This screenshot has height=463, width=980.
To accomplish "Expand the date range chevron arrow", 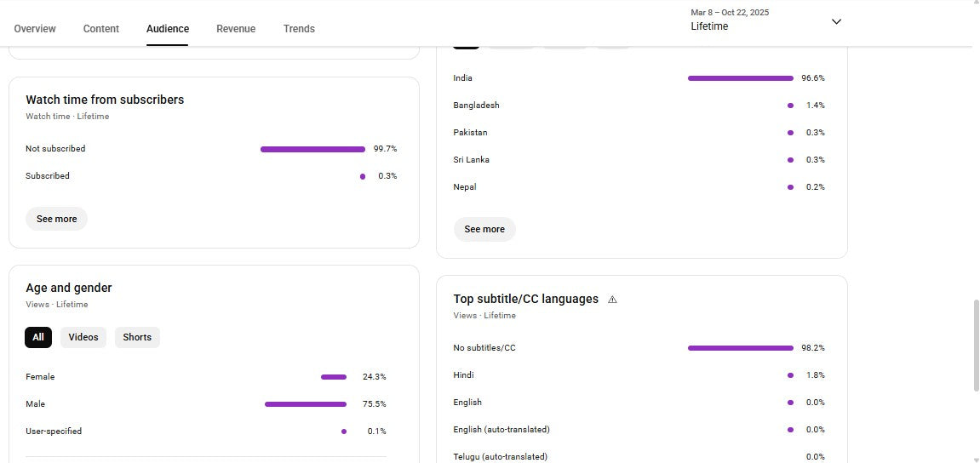I will tap(836, 21).
